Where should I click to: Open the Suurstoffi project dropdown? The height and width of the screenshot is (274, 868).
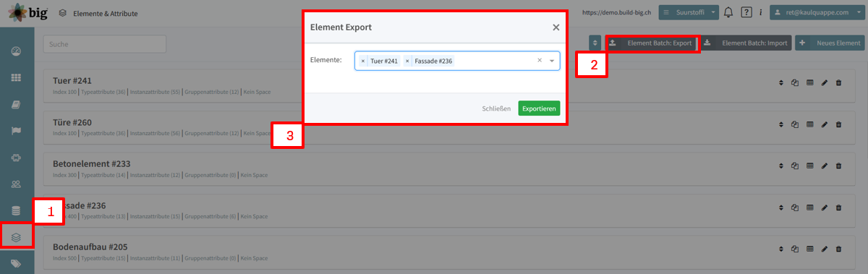(689, 12)
